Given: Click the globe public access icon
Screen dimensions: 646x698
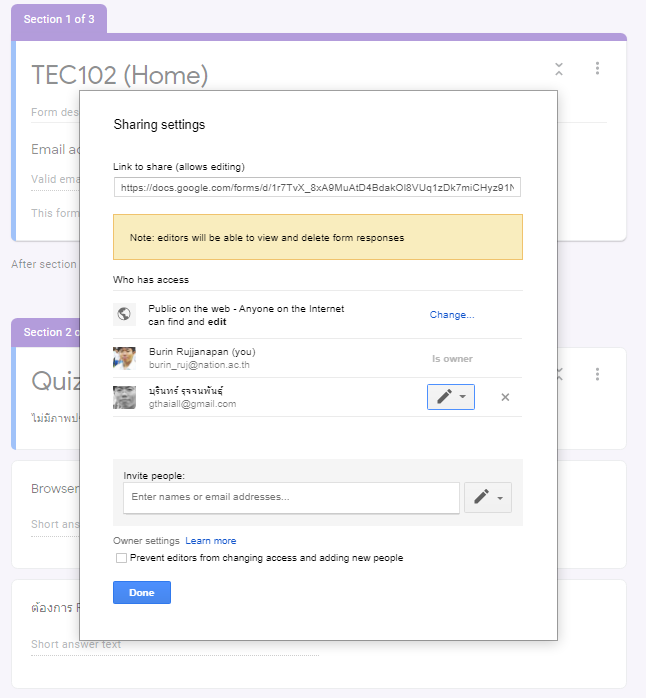Looking at the screenshot, I should click(124, 314).
